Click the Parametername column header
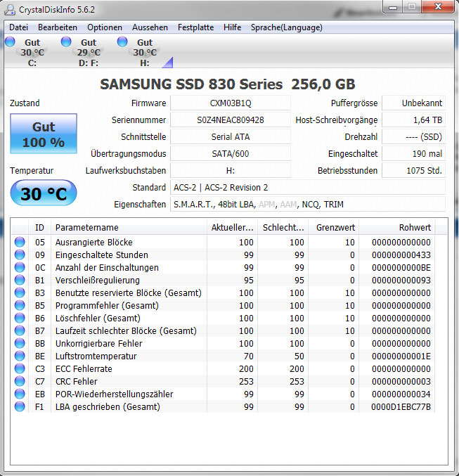 click(x=129, y=227)
